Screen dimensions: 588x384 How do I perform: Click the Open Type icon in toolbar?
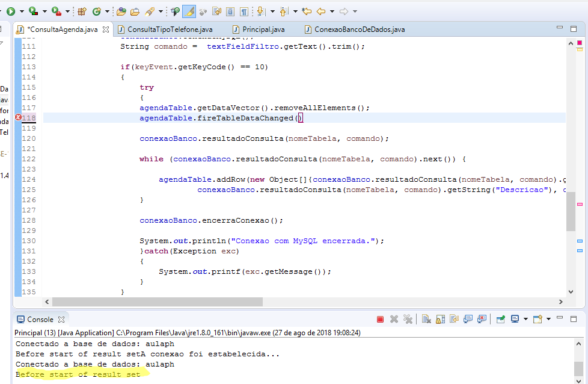pyautogui.click(x=121, y=11)
